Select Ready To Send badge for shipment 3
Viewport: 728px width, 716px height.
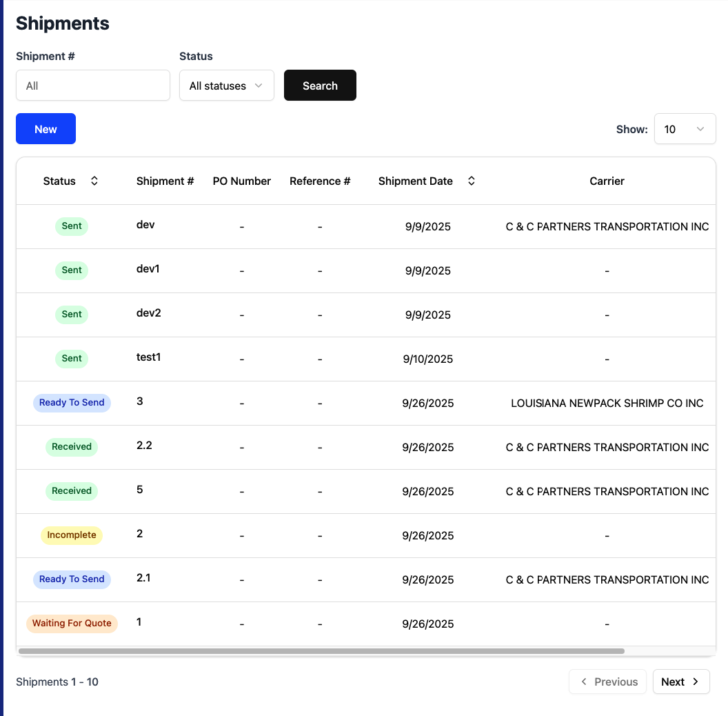(72, 403)
